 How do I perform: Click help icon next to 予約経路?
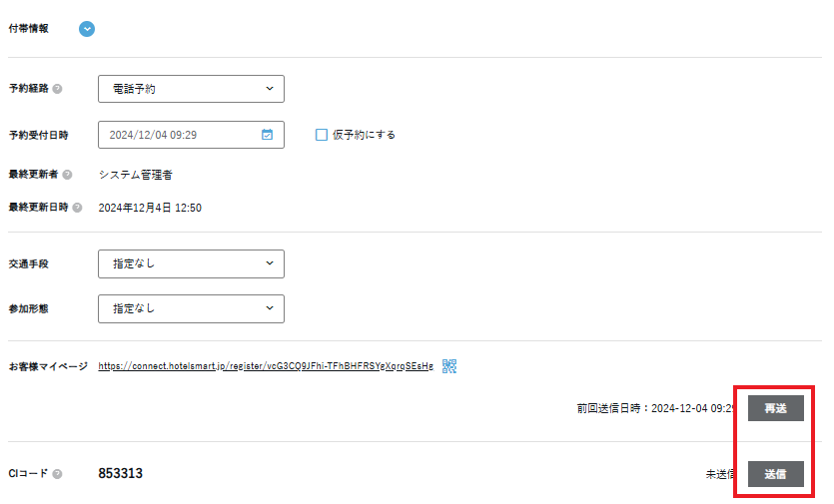(x=57, y=89)
